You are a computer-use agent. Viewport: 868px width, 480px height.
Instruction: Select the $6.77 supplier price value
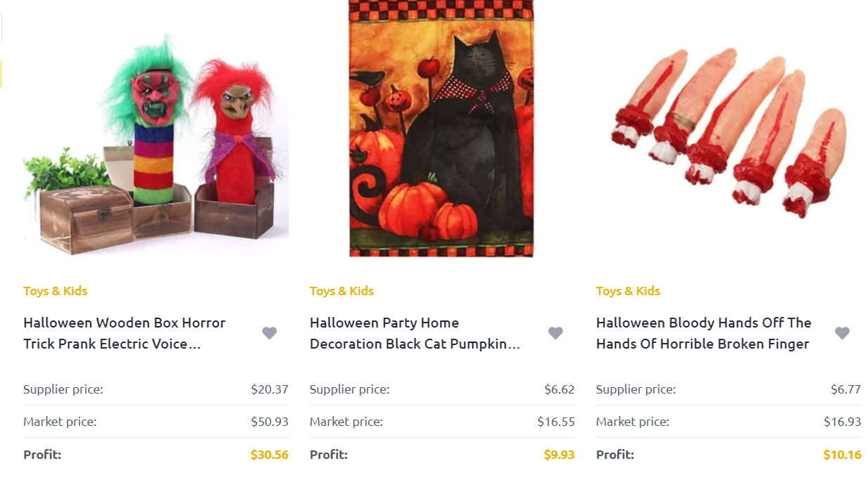pyautogui.click(x=846, y=389)
